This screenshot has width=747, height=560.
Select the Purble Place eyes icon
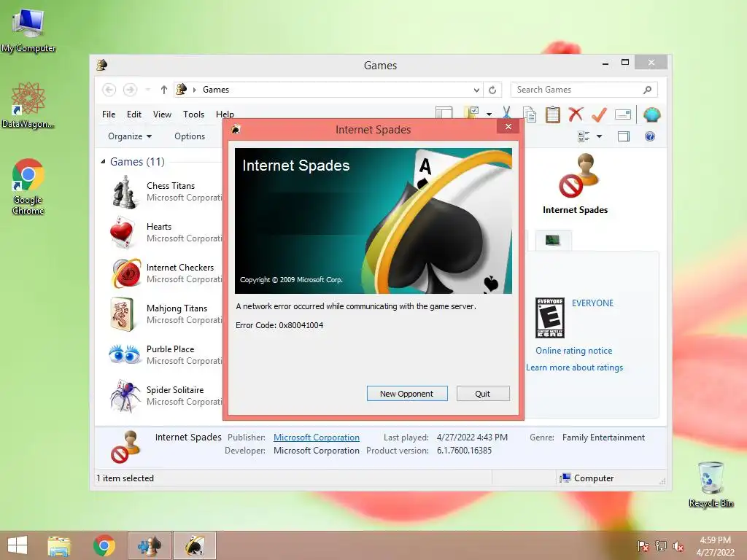tap(124, 355)
